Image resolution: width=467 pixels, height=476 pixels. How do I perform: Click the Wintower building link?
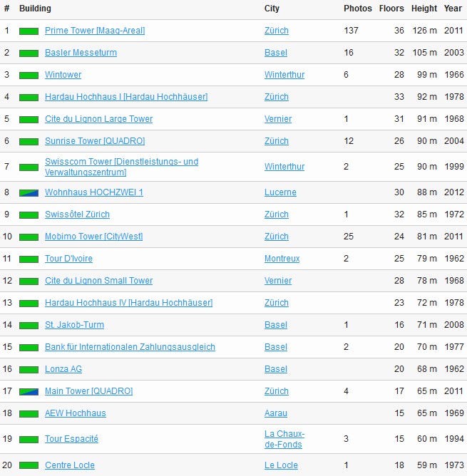pyautogui.click(x=63, y=75)
